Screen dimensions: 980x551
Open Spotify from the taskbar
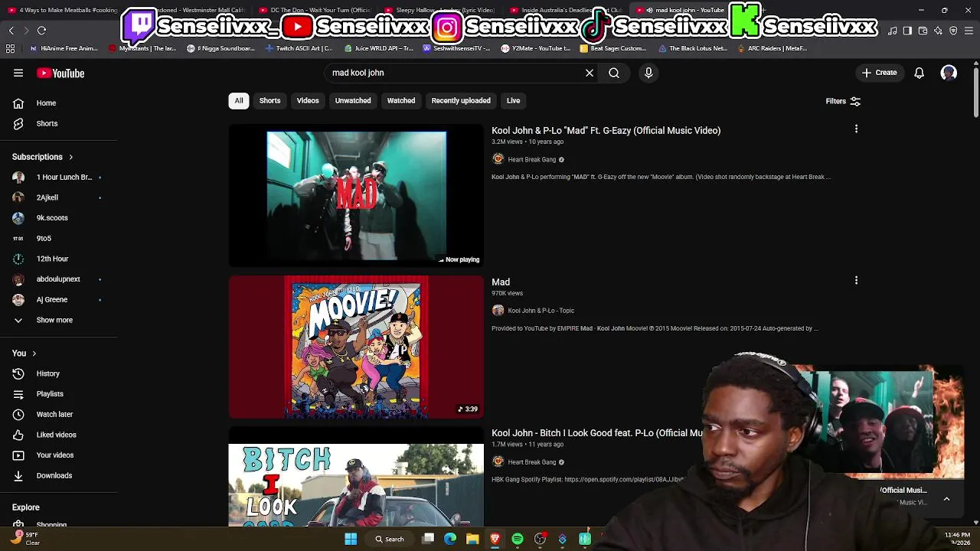[518, 539]
